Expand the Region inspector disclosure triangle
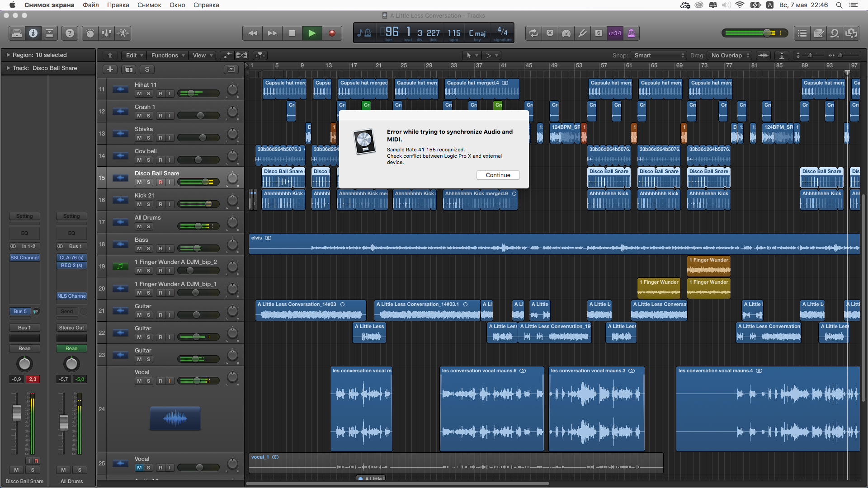This screenshot has width=868, height=488. tap(8, 55)
